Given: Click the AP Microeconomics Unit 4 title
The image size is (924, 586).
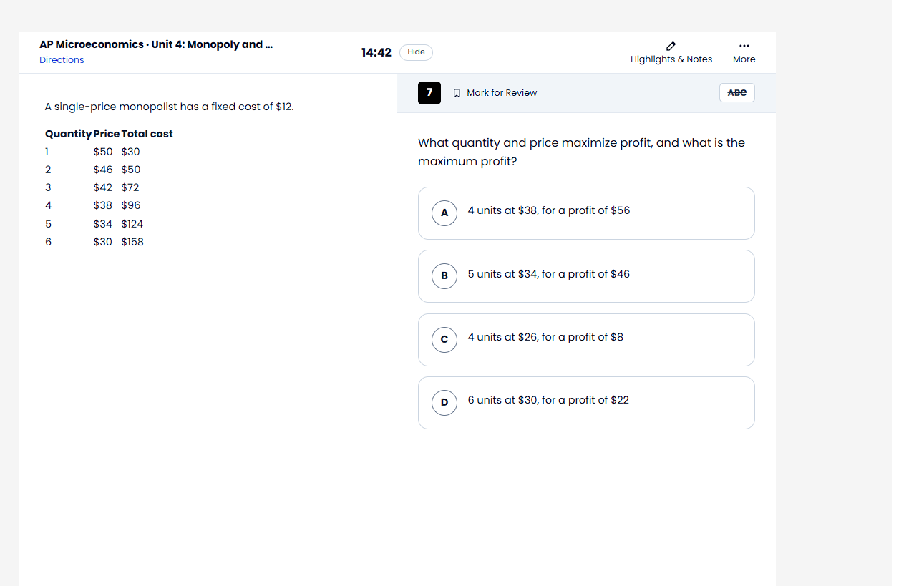Looking at the screenshot, I should pyautogui.click(x=156, y=44).
